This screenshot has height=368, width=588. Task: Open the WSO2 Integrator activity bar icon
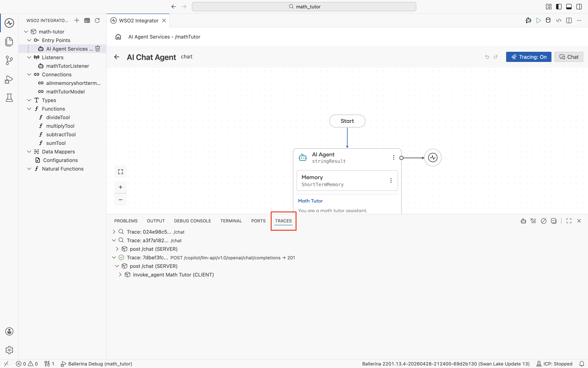pyautogui.click(x=9, y=23)
